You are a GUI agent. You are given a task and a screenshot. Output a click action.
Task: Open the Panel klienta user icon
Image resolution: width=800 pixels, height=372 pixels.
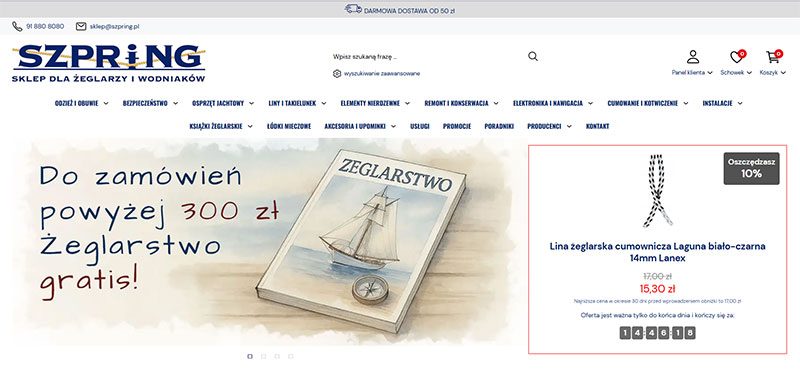pos(692,56)
